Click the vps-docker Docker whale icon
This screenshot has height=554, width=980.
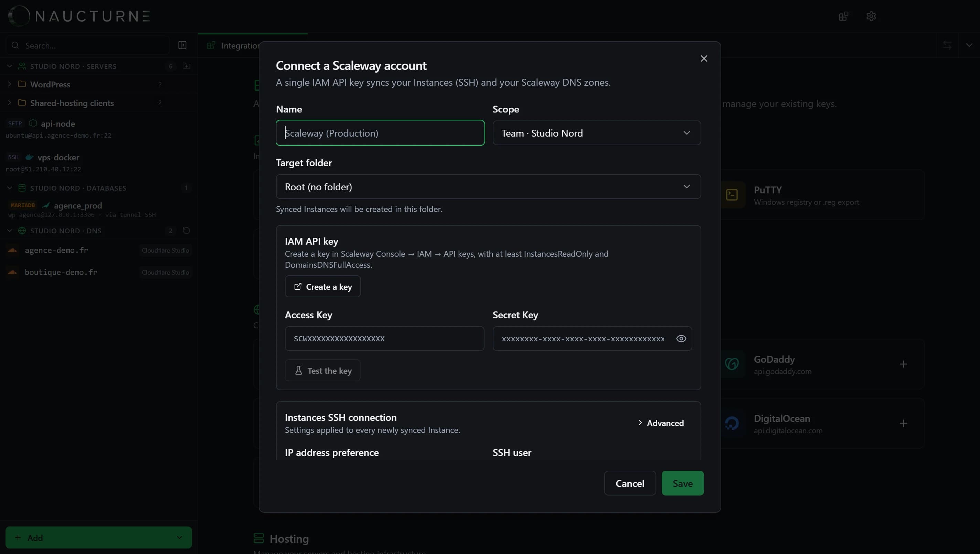click(29, 157)
